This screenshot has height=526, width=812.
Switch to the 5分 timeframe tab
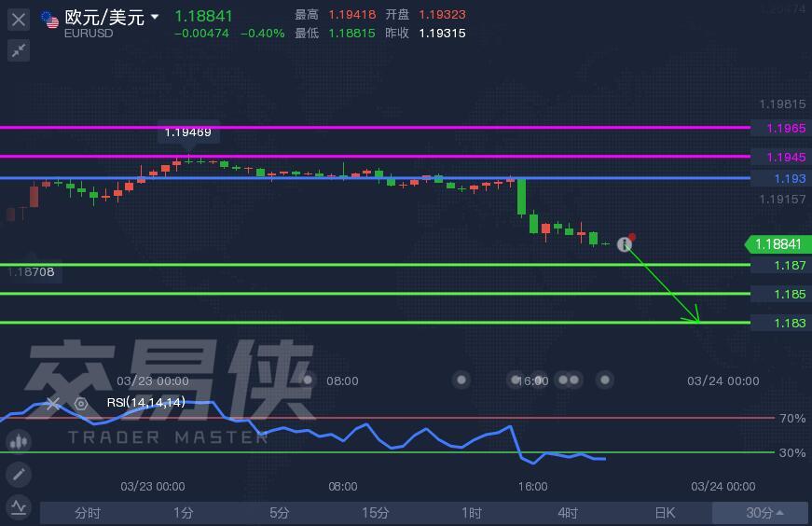(x=279, y=513)
